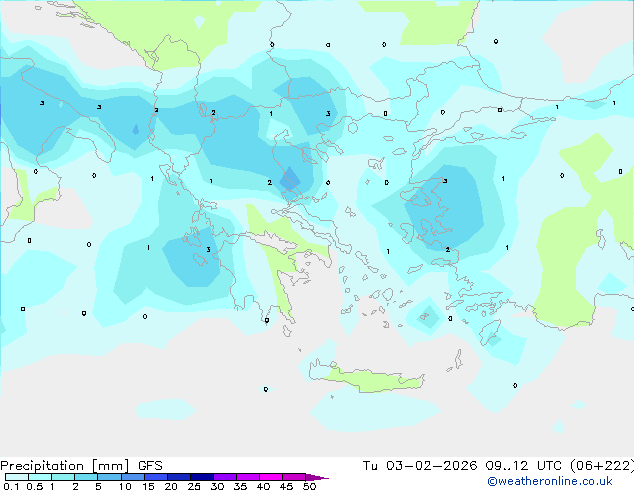634x490 pixels.
Task: Click the legend scale label '25'
Action: coord(194,486)
